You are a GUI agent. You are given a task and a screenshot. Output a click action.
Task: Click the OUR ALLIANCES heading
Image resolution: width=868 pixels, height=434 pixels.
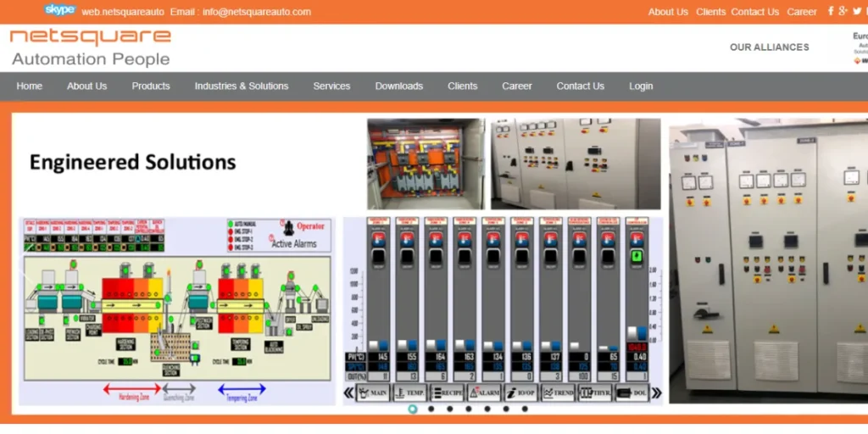(x=770, y=47)
